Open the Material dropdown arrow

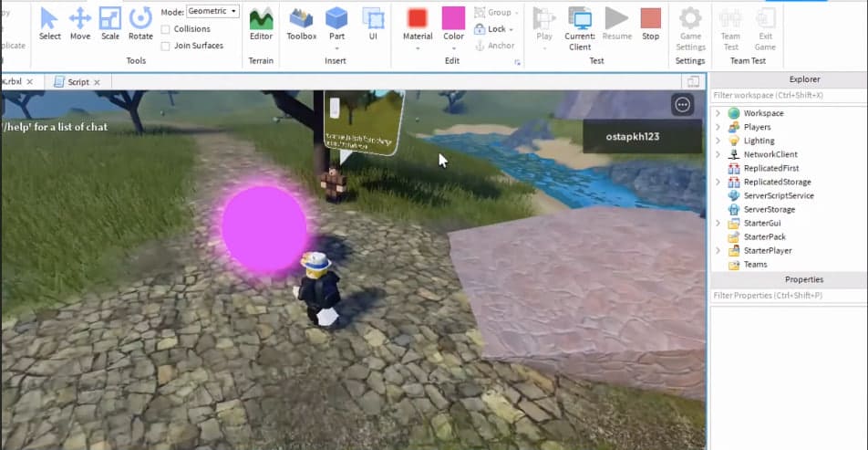[x=418, y=48]
